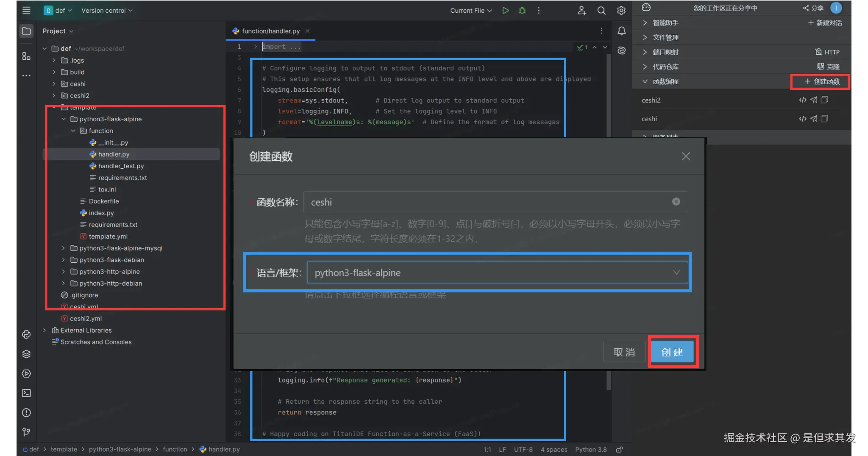Screen dimensions: 868x456
Task: Open the Current File run configuration dropdown
Action: [x=471, y=11]
